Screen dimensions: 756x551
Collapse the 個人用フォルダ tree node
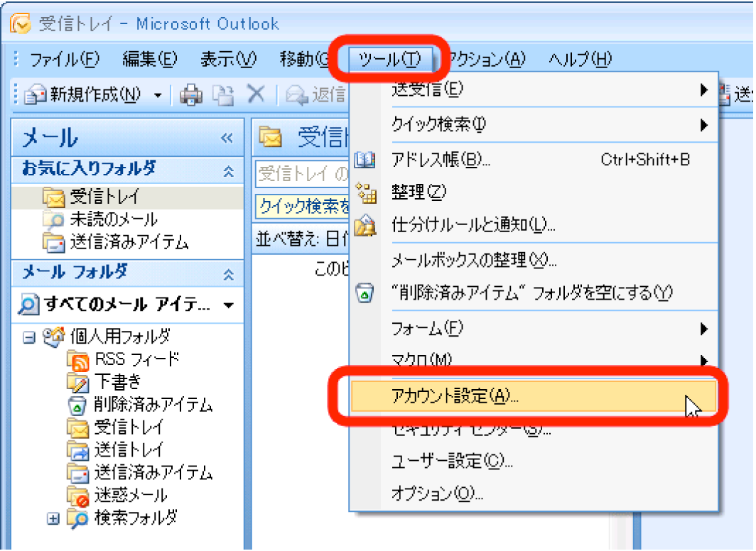tap(28, 337)
